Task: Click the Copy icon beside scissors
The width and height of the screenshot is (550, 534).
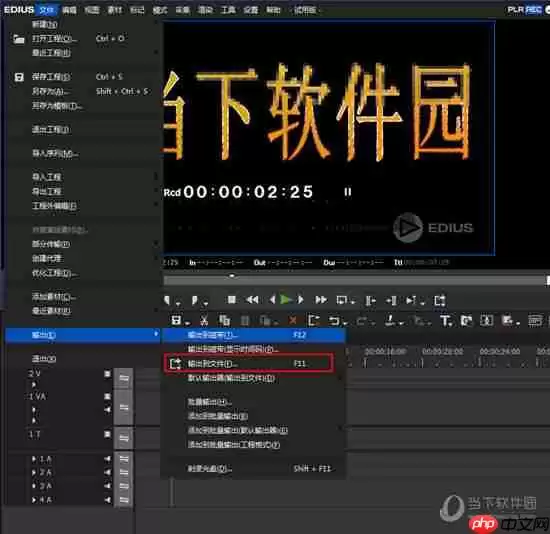Action: [x=224, y=320]
